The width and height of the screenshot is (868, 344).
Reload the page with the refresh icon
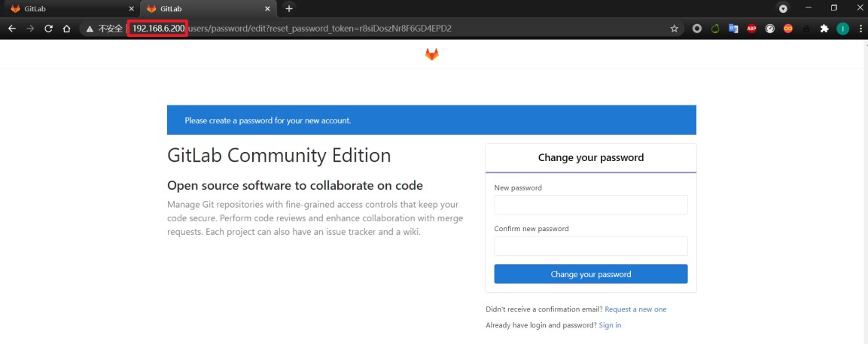click(48, 29)
